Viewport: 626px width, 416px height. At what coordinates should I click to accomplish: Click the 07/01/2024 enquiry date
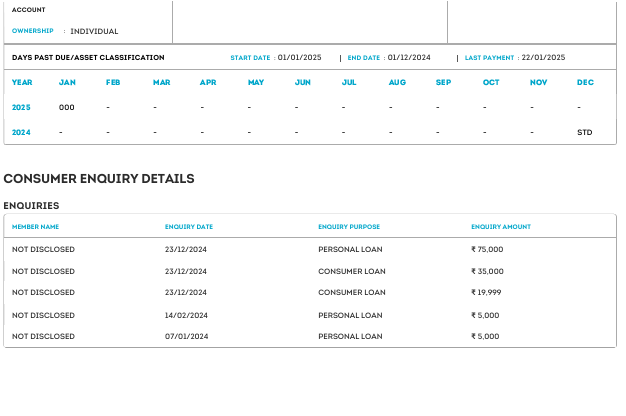pyautogui.click(x=186, y=337)
